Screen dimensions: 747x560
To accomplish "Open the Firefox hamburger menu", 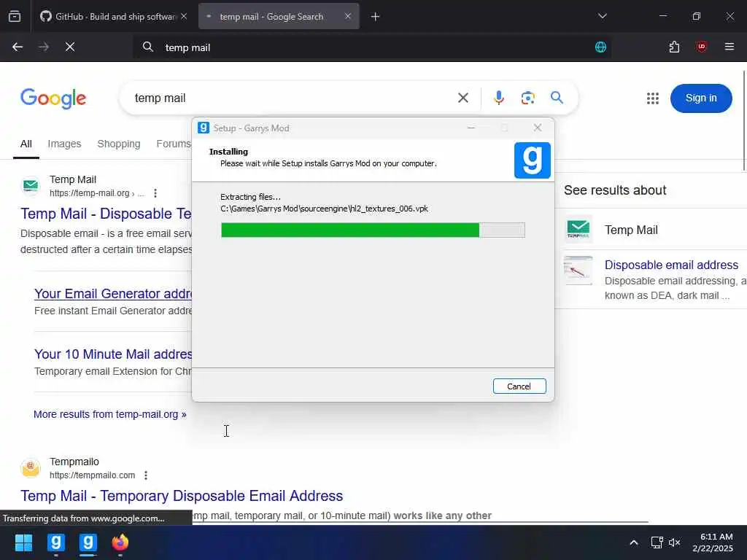I will (x=729, y=47).
